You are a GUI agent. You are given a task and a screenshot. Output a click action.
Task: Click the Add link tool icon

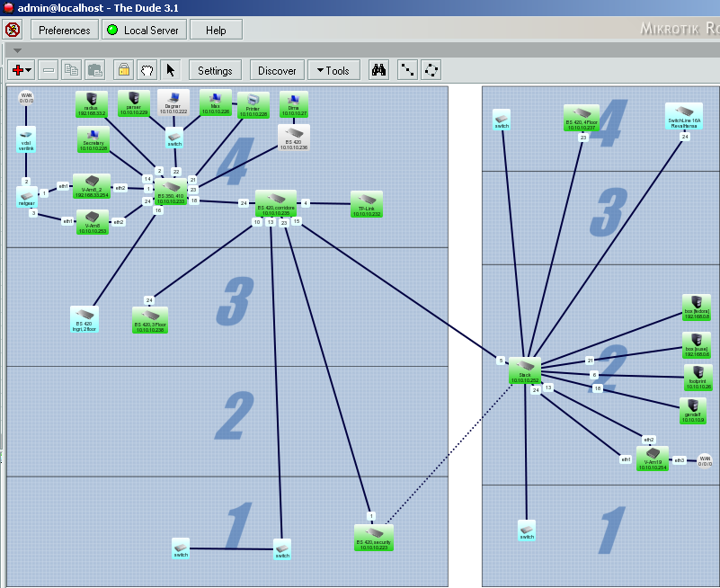[x=407, y=70]
